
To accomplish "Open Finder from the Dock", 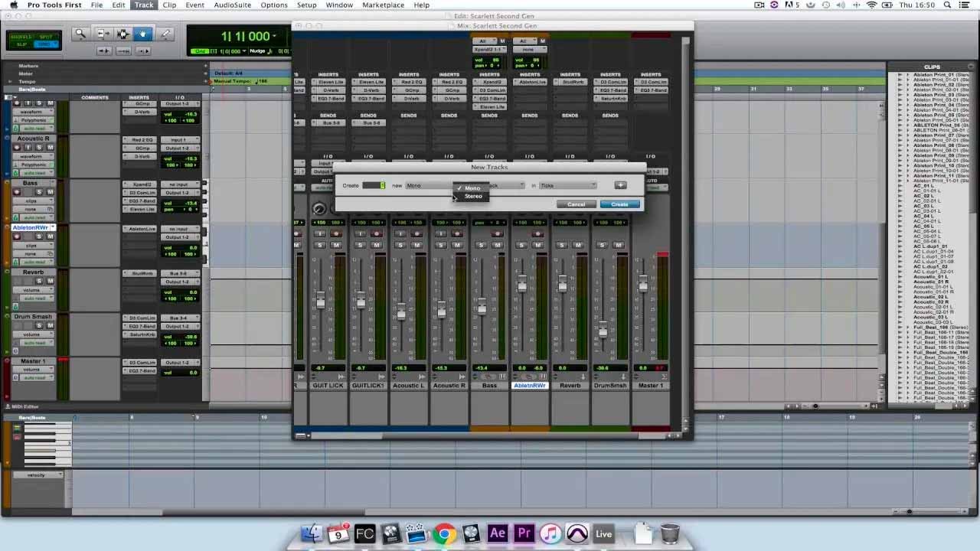I will (312, 533).
